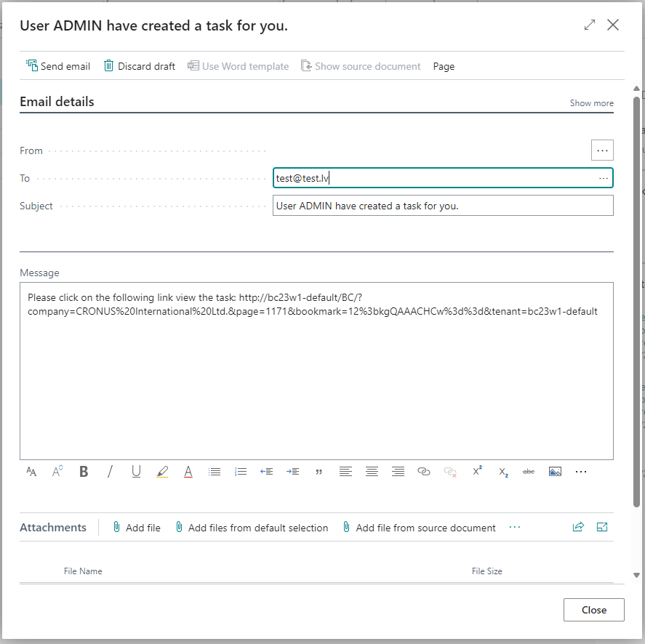Insert a numbered list
645x644 pixels.
click(x=241, y=472)
